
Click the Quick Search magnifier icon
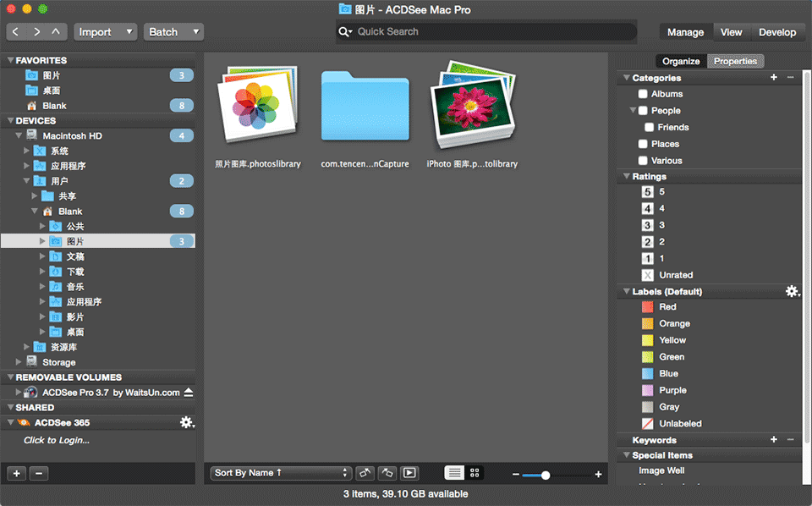coord(345,30)
